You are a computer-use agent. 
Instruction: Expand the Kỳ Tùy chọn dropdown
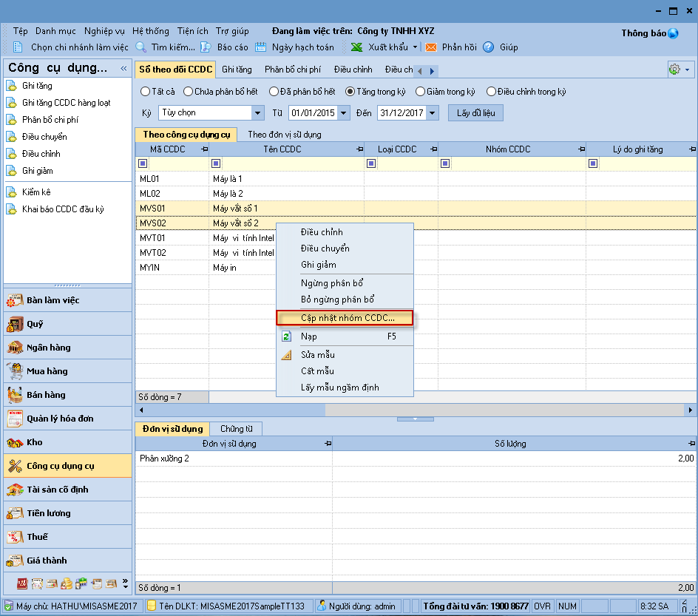(x=258, y=113)
